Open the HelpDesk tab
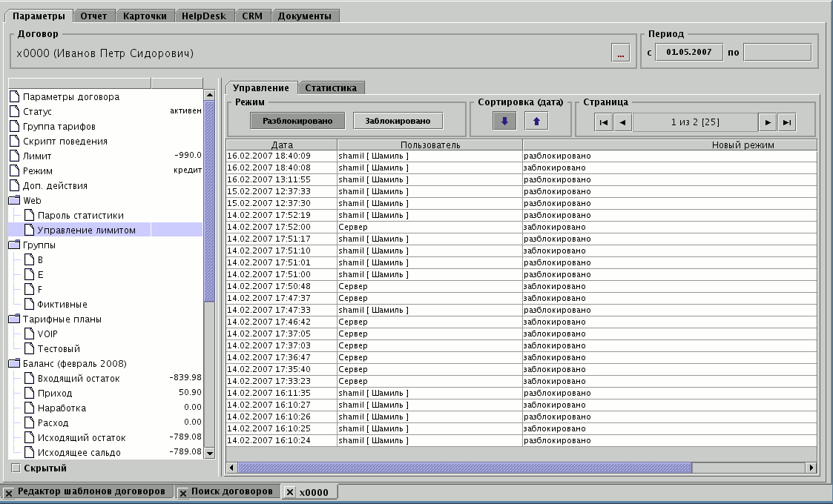 click(x=207, y=16)
